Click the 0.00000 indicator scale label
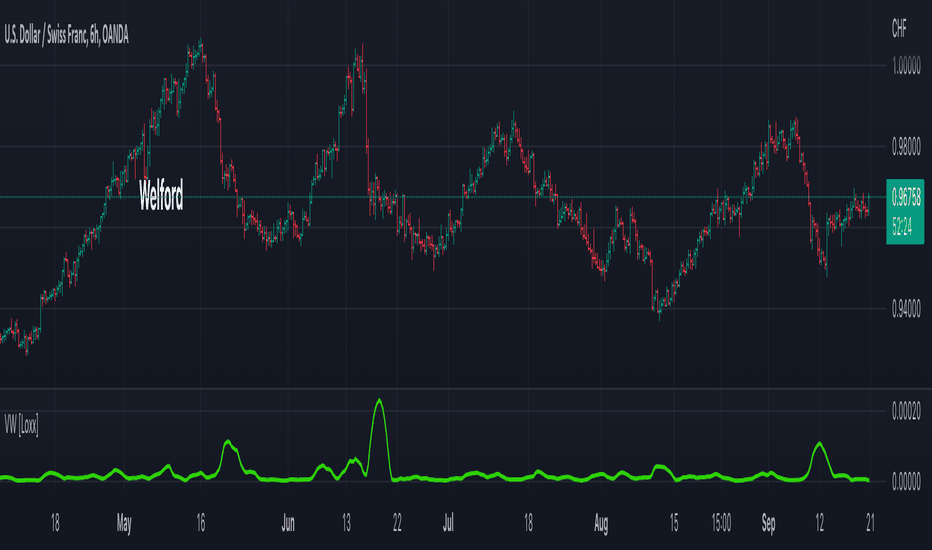932x550 pixels. [906, 482]
